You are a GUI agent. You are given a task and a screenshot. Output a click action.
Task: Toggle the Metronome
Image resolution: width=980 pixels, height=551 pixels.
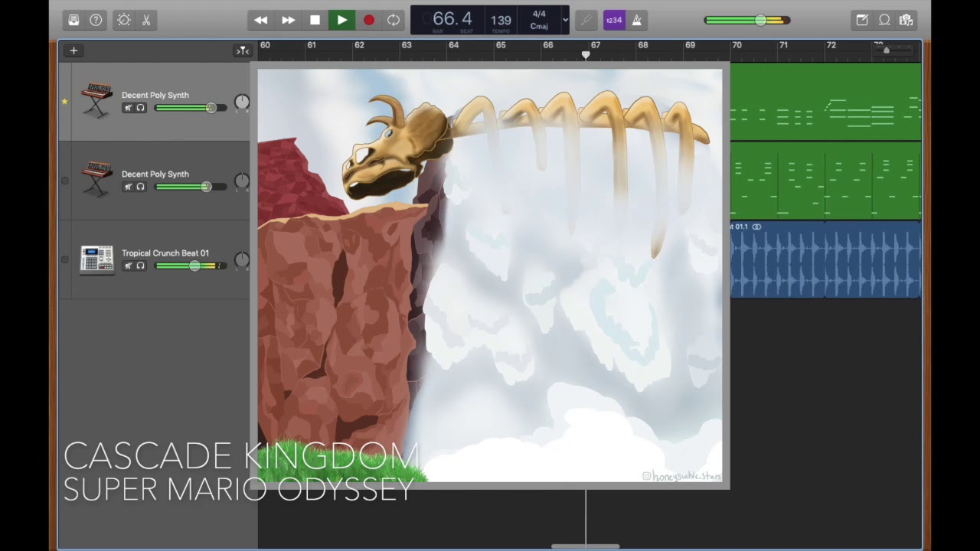click(x=636, y=21)
